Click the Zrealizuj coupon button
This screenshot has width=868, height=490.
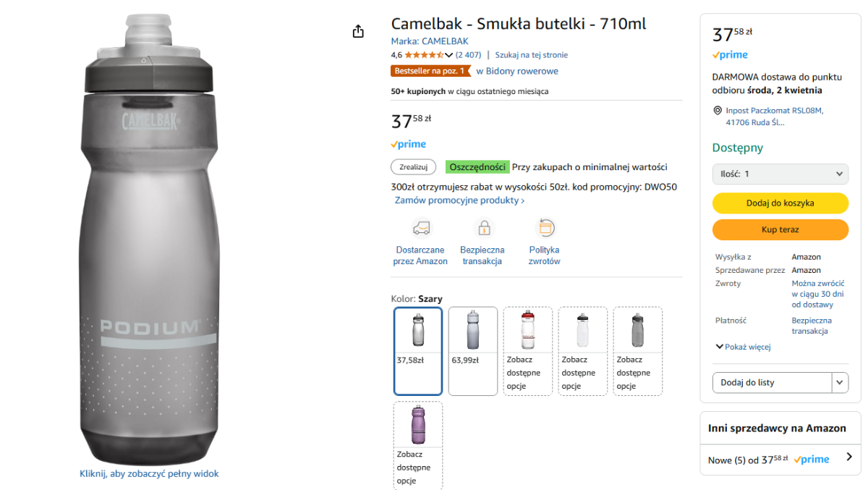[414, 167]
